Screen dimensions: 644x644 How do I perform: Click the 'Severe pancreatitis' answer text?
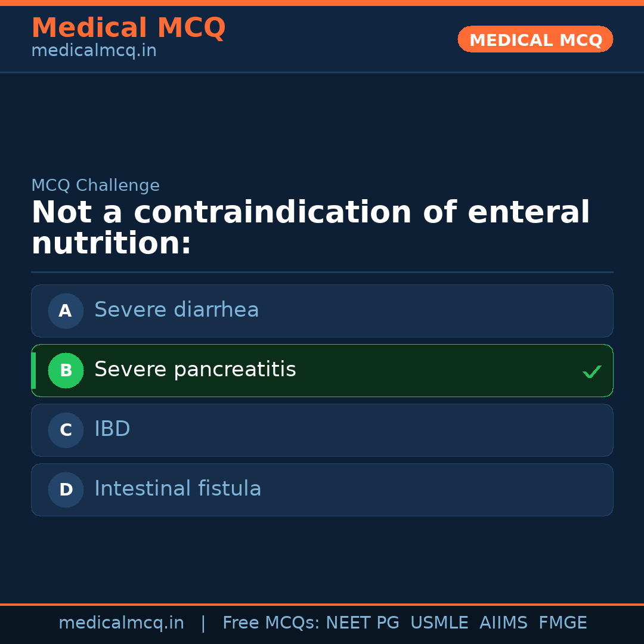pos(195,370)
